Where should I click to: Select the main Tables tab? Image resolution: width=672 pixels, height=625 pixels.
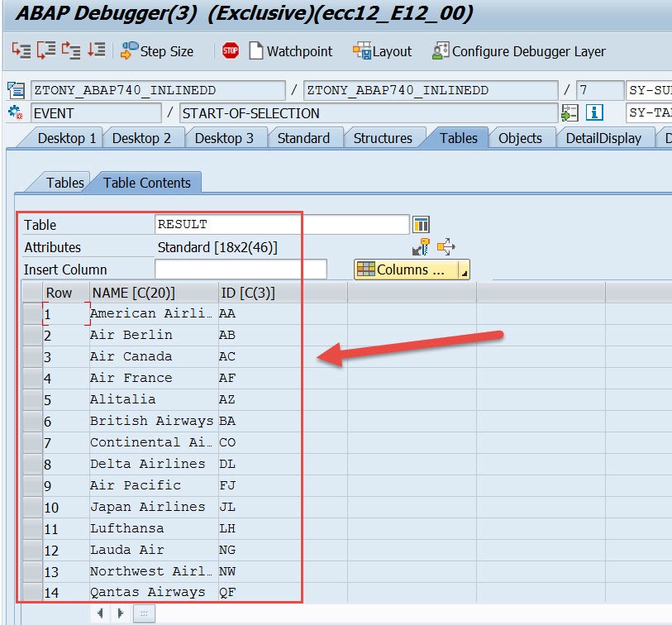click(x=458, y=138)
